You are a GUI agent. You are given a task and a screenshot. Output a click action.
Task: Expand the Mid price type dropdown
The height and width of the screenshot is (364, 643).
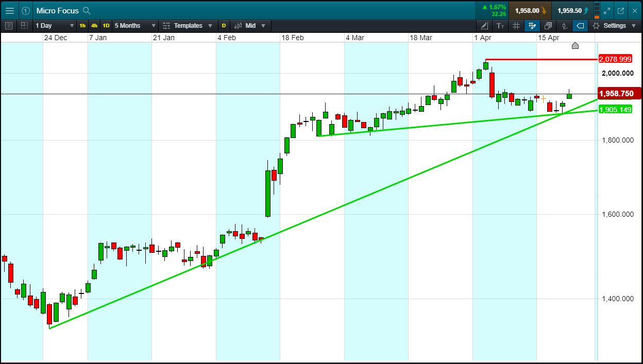pos(250,25)
